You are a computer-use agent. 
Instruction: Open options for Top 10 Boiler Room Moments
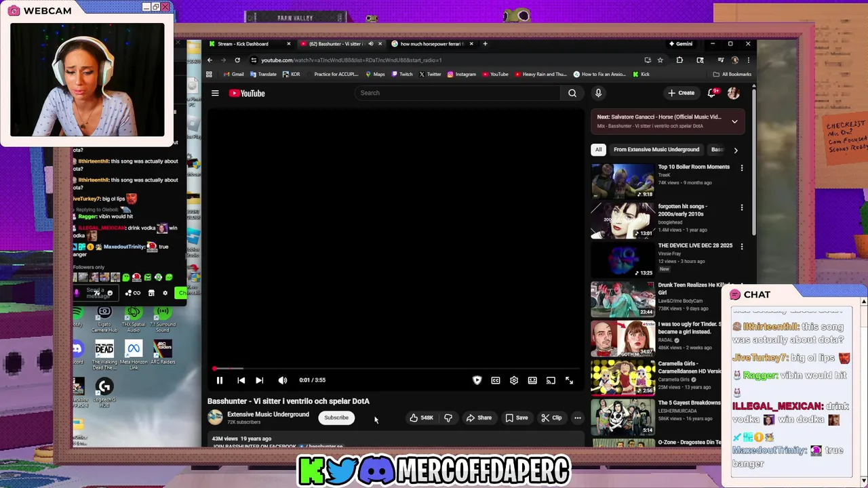click(741, 167)
